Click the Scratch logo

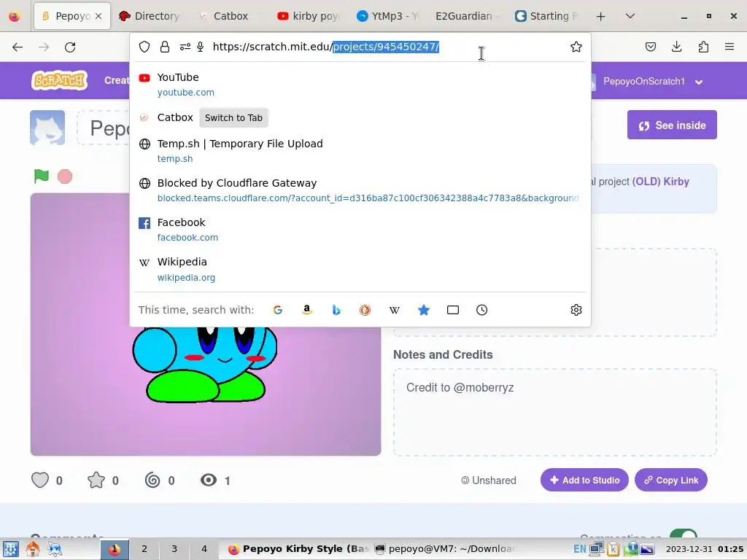(60, 80)
